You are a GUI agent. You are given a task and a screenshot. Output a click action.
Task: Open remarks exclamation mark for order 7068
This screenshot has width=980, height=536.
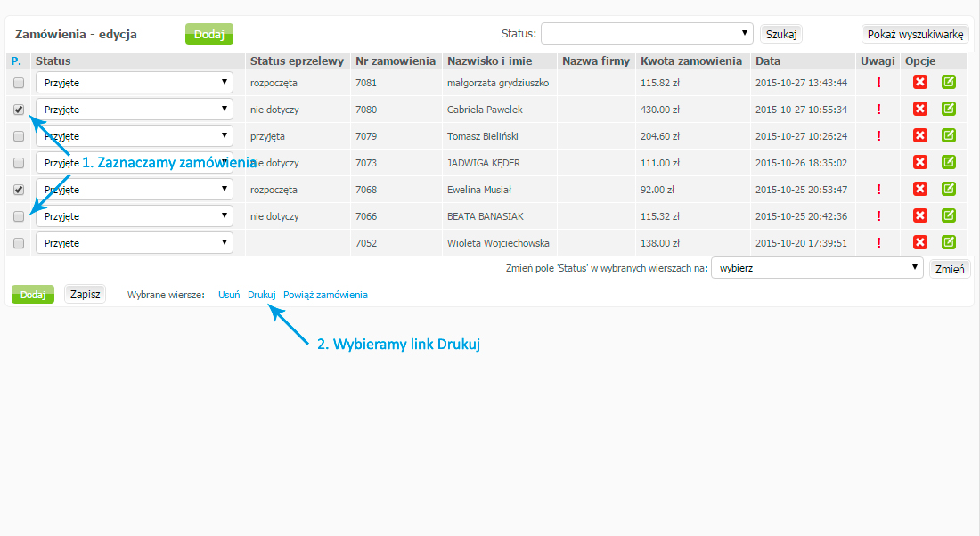[x=878, y=190]
